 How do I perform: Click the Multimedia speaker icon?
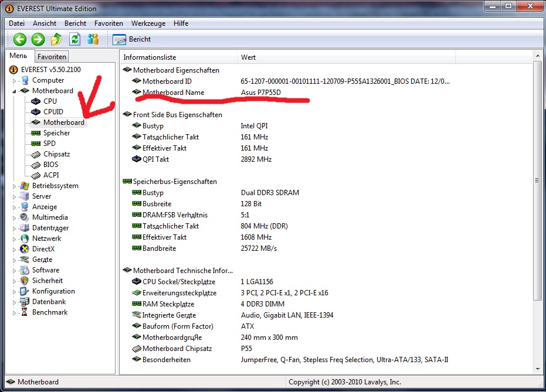(25, 217)
